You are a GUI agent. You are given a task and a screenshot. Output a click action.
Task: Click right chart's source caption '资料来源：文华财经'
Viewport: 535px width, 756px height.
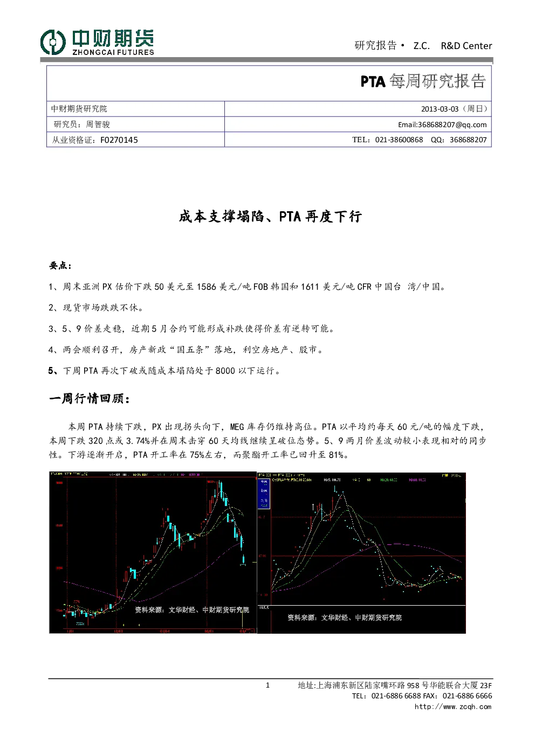345,618
